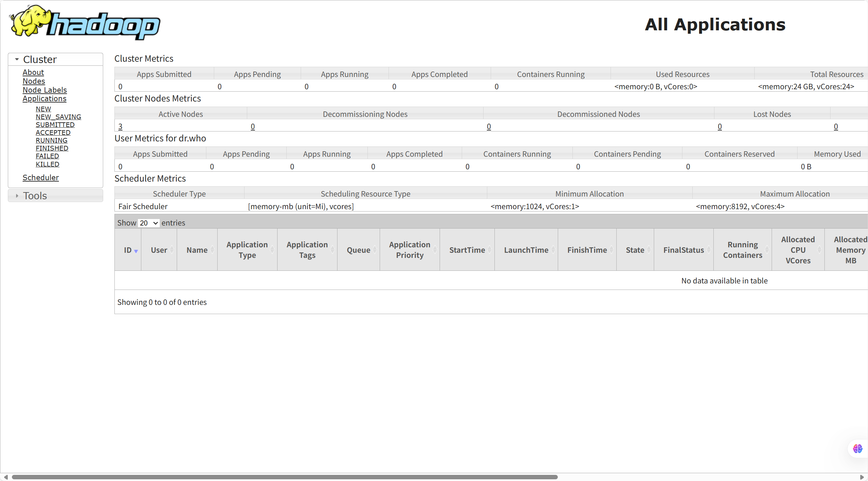Viewport: 868px width, 481px height.
Task: Sort table by State column
Action: click(635, 250)
